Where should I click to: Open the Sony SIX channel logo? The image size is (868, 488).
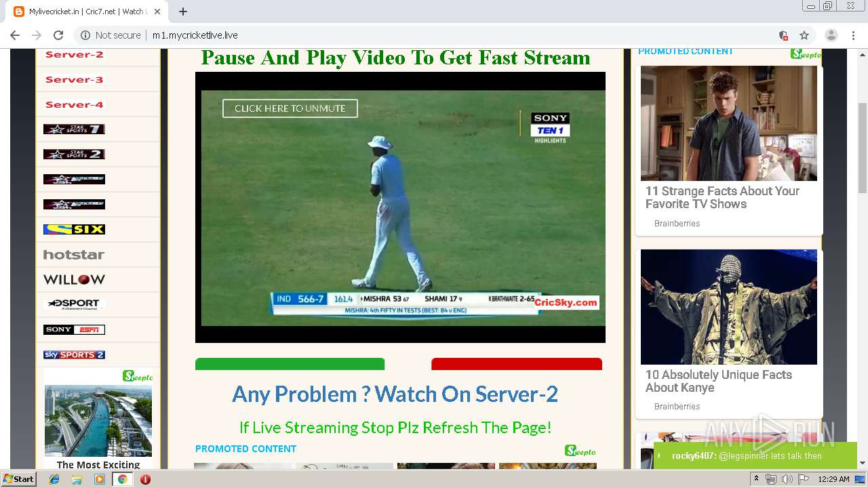click(74, 229)
